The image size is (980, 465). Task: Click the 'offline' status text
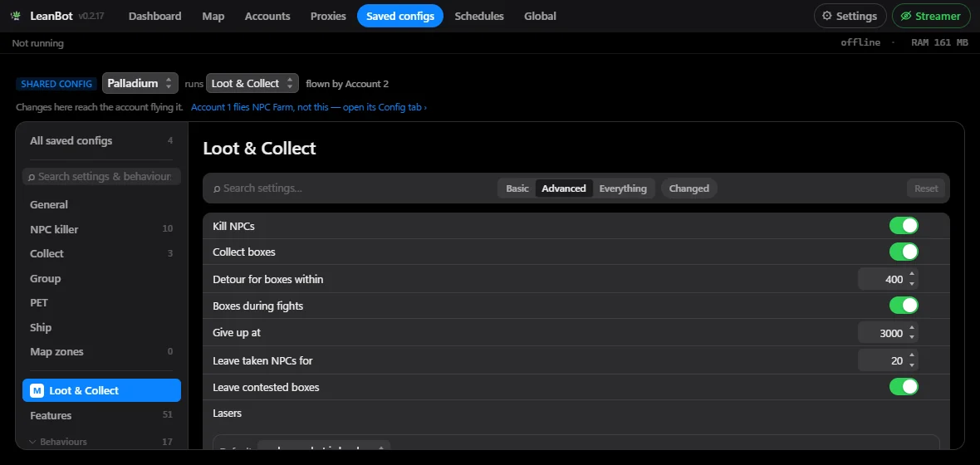(860, 42)
